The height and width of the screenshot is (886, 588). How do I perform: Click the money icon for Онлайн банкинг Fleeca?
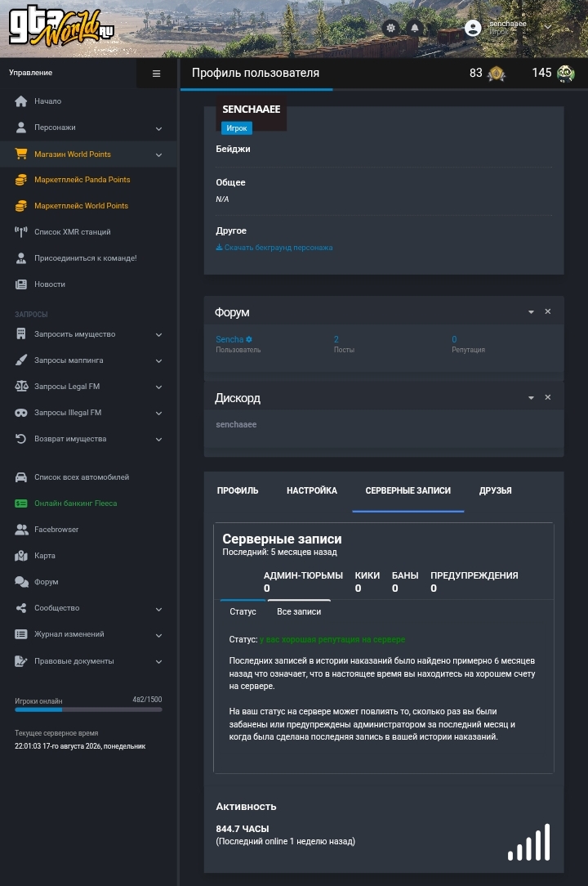pos(21,503)
